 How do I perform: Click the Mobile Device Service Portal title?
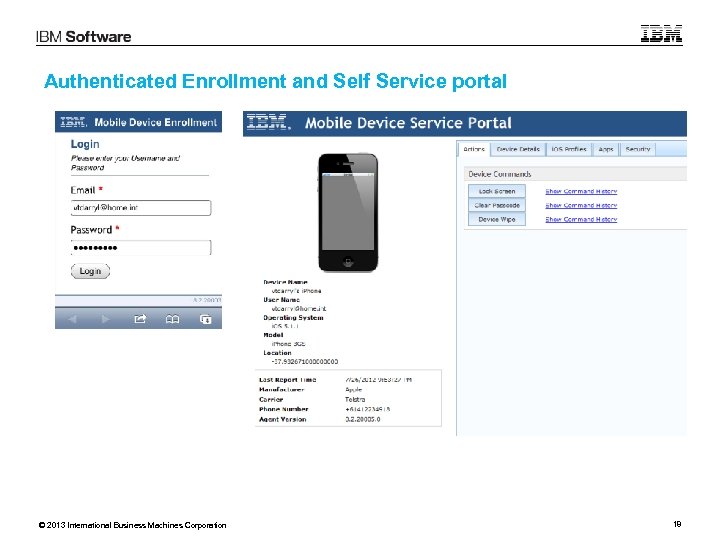click(x=408, y=123)
